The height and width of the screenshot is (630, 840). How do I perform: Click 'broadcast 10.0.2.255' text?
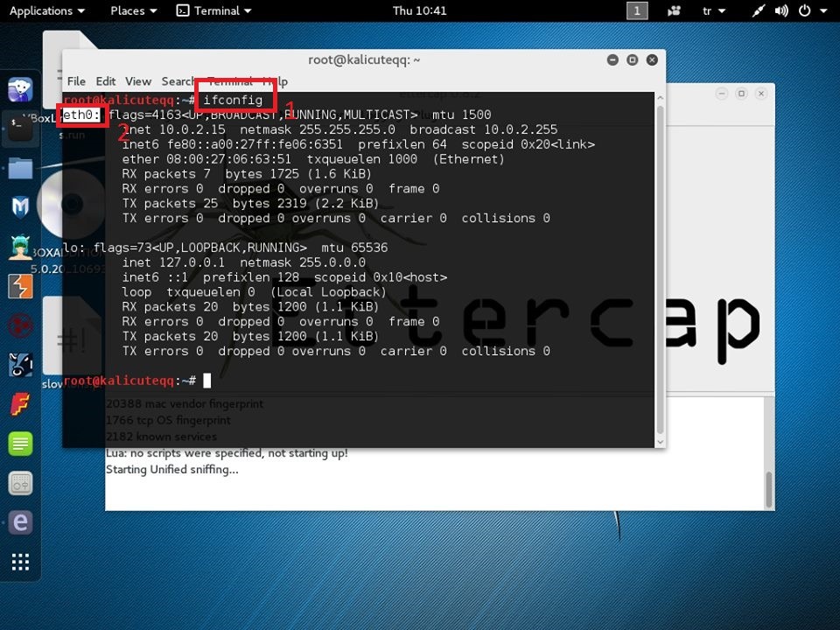(484, 129)
